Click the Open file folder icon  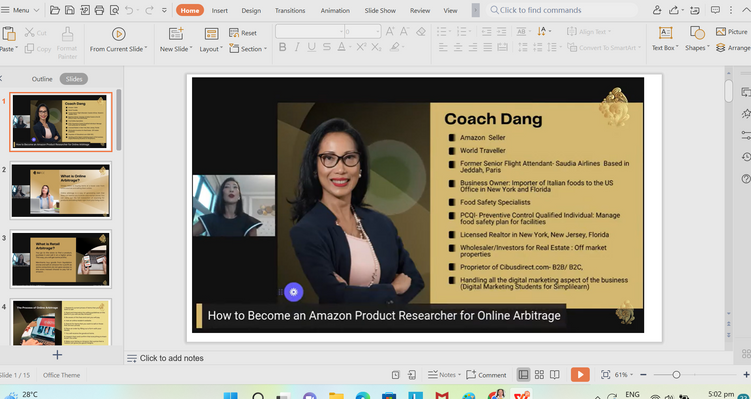coord(55,10)
